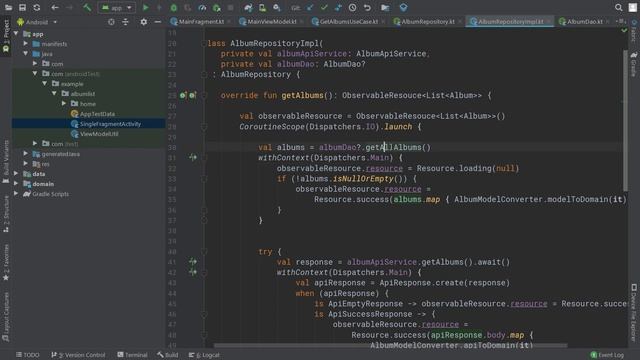Toggle the Favorites side panel
This screenshot has width=640, height=360.
[x=6, y=262]
